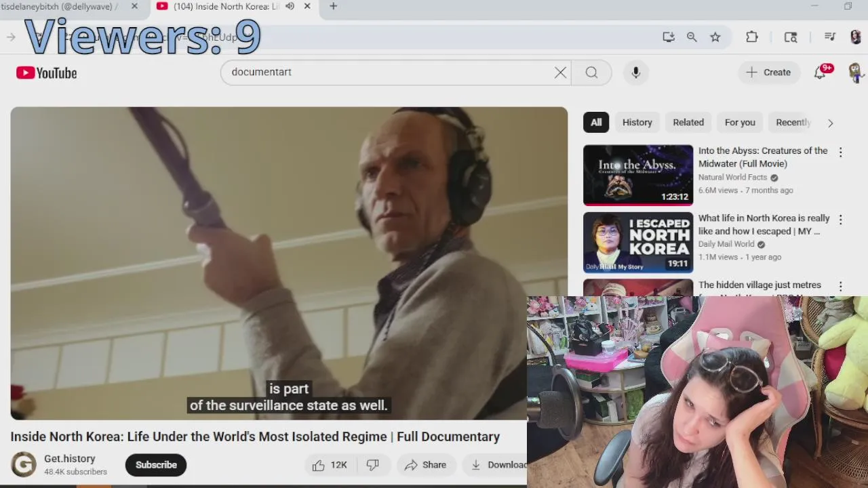Select the History filter chip
This screenshot has width=868, height=488.
click(x=637, y=122)
